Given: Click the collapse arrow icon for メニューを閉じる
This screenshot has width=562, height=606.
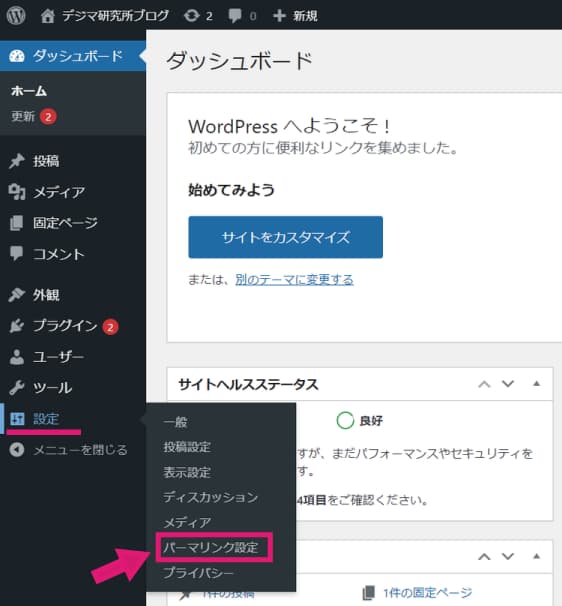Looking at the screenshot, I should click(x=17, y=450).
